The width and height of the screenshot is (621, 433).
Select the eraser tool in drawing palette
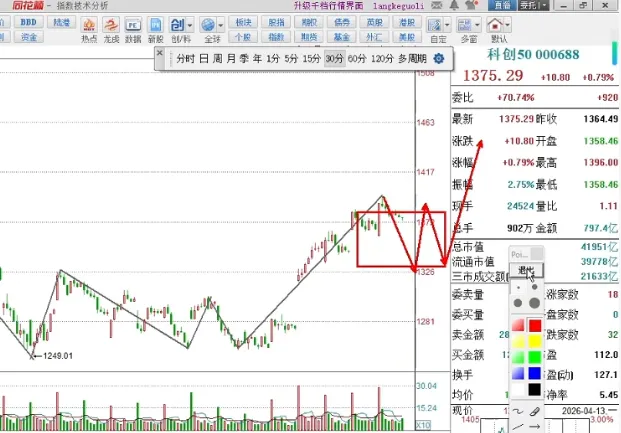point(535,412)
